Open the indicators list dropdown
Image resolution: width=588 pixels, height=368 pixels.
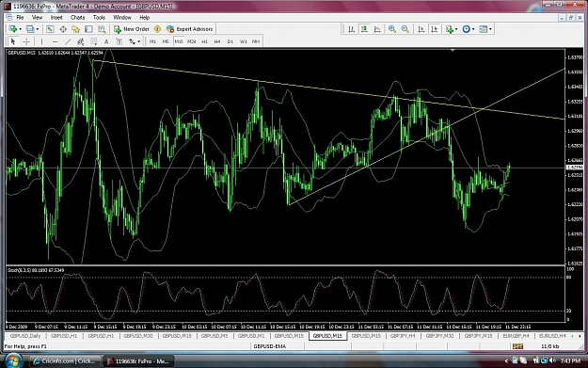pyautogui.click(x=452, y=29)
